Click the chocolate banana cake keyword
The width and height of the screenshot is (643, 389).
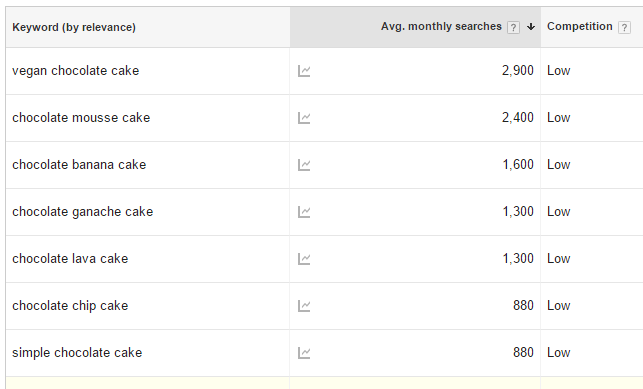[x=79, y=164]
